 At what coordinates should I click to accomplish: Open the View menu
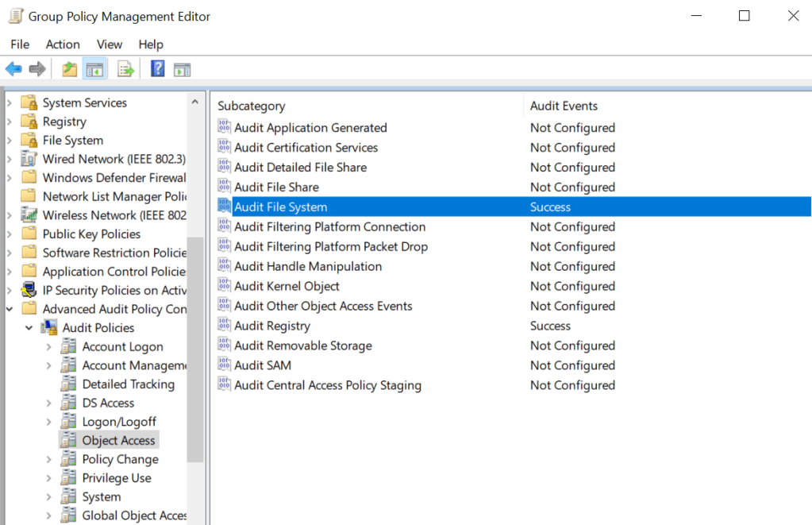coord(110,44)
